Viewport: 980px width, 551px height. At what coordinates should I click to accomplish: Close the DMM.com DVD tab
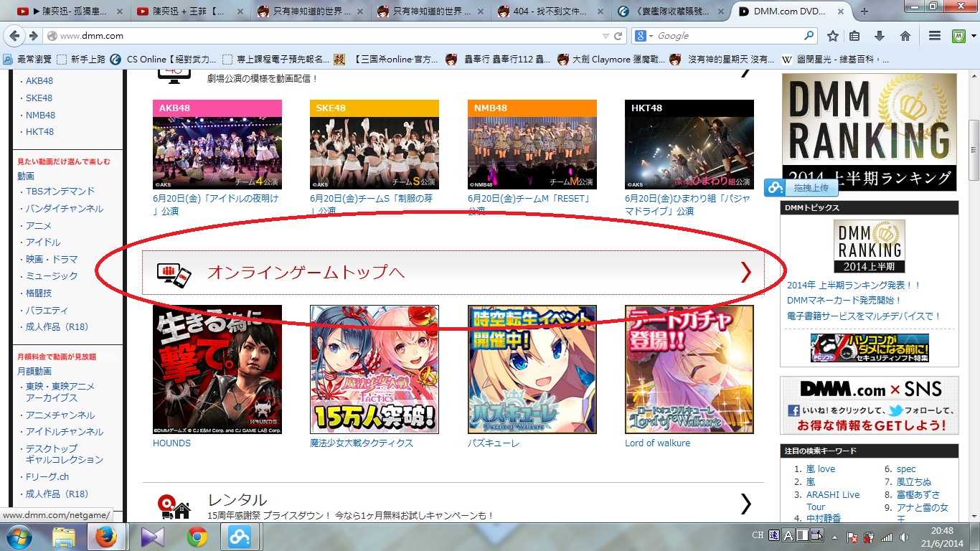[x=842, y=11]
